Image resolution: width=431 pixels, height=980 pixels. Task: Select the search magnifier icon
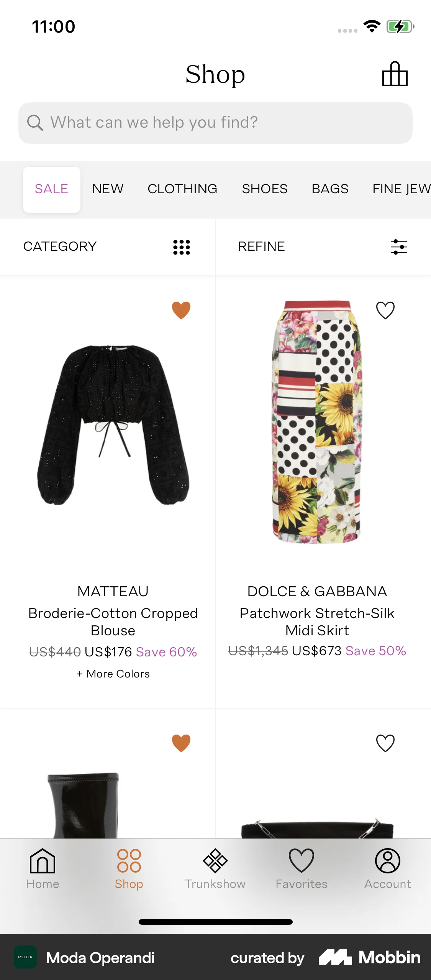point(35,123)
